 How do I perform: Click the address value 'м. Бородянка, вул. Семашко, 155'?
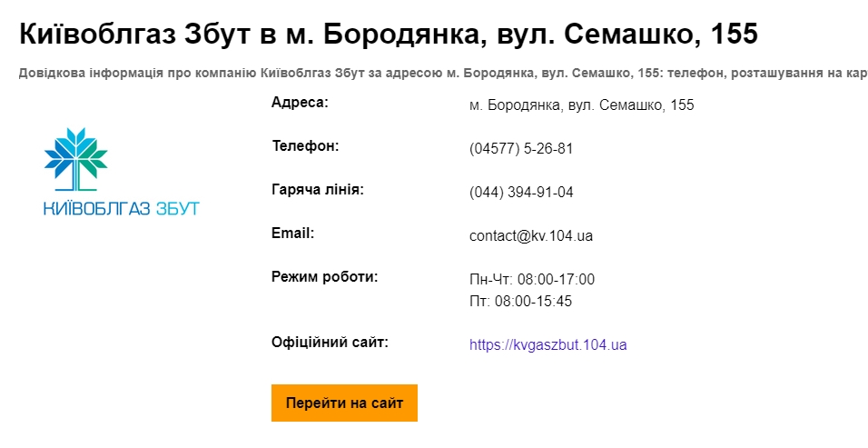581,105
